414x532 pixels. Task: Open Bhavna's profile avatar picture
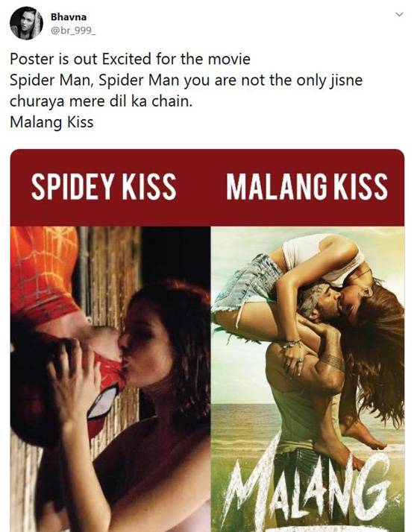[27, 23]
